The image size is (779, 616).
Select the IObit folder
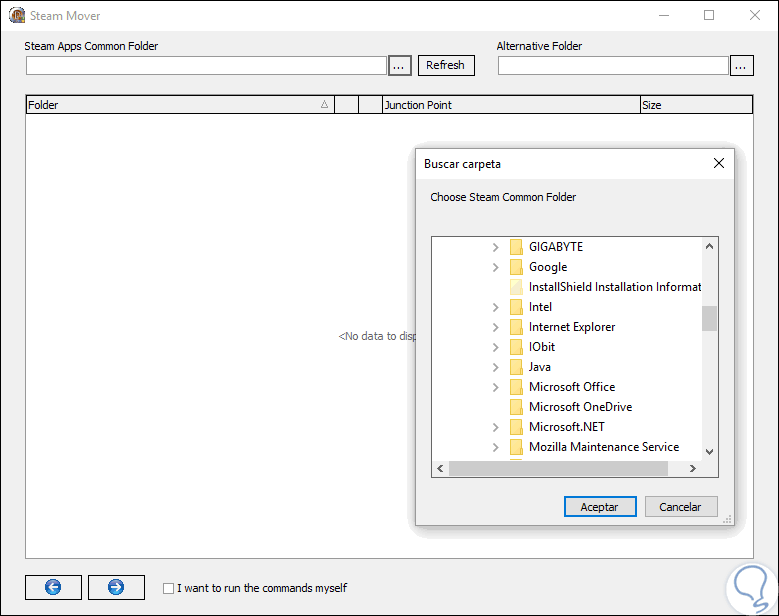click(542, 347)
